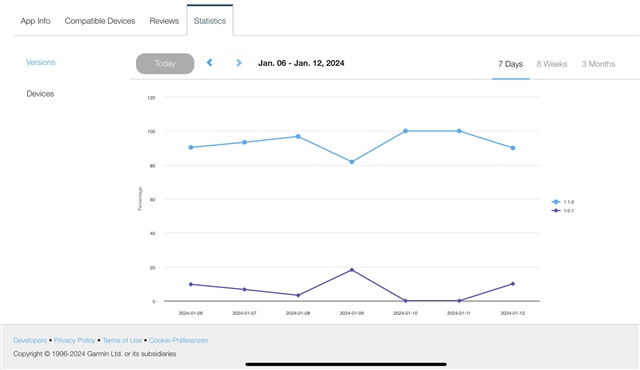Screen dimensions: 640x370
Task: Open the App Info tab
Action: [x=36, y=21]
